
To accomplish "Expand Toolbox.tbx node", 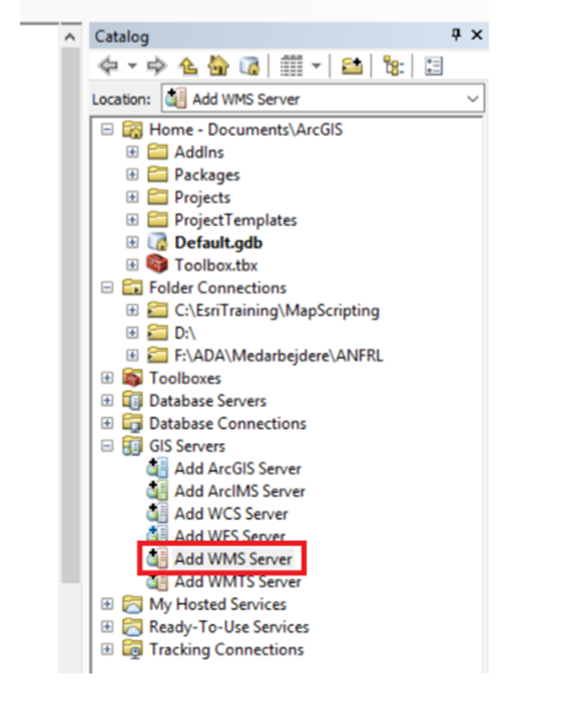I will click(x=133, y=265).
